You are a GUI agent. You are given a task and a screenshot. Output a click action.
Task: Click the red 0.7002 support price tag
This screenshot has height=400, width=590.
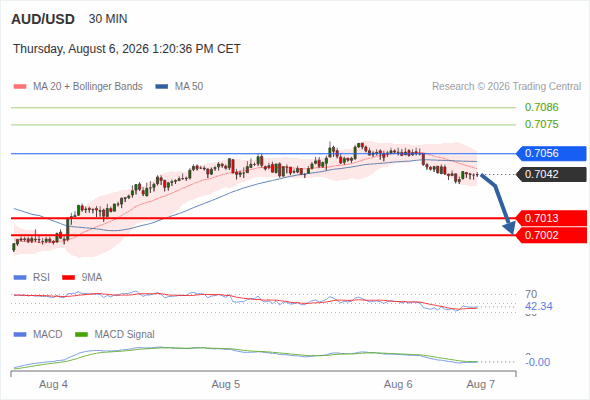pyautogui.click(x=551, y=236)
